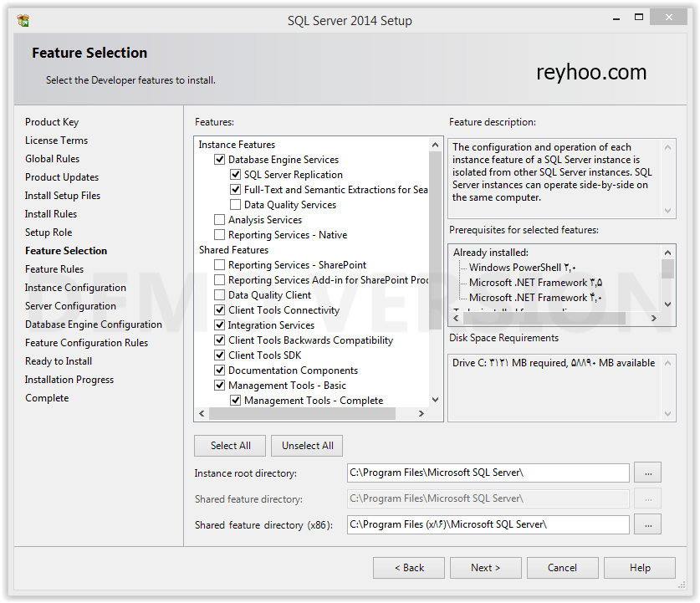Uncheck Client Tools Backwards Compatibility
The height and width of the screenshot is (603, 700).
tap(219, 340)
